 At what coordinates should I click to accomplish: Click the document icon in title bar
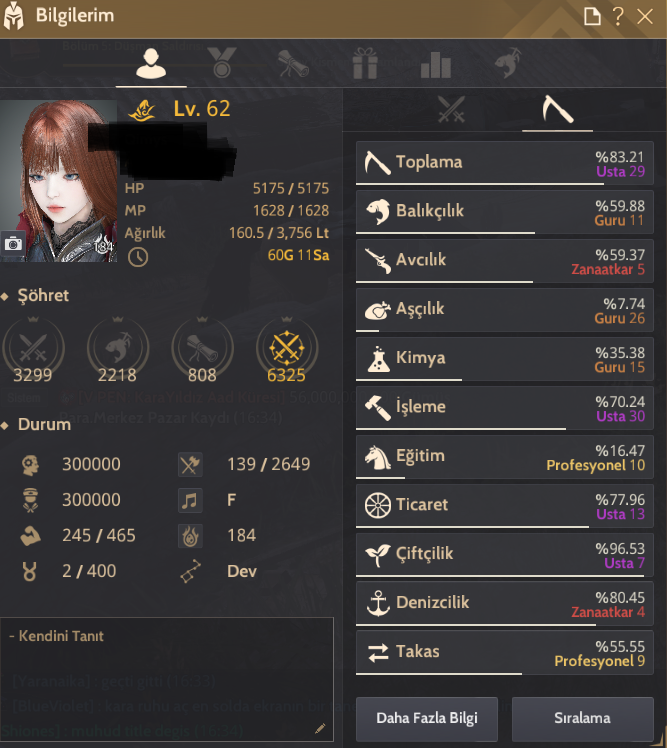(592, 17)
